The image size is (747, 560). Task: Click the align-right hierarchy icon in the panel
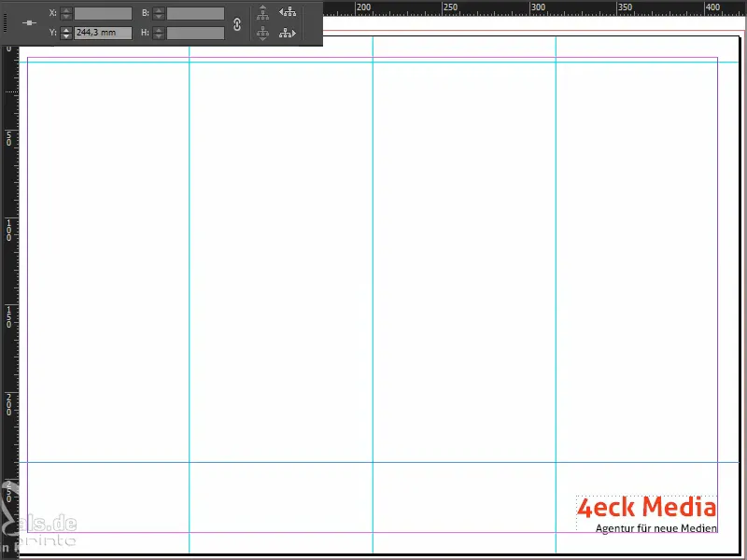(289, 33)
